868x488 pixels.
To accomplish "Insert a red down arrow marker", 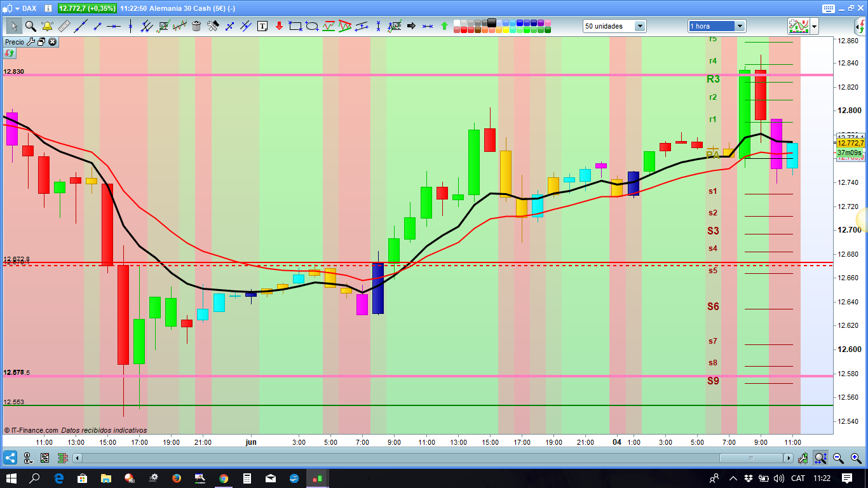I will click(279, 26).
